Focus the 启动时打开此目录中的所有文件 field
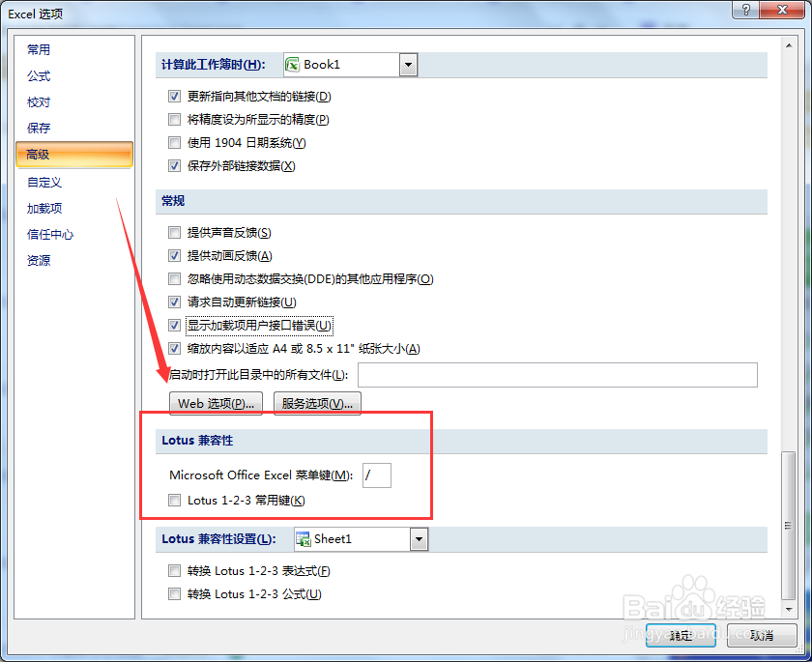812x662 pixels. point(557,375)
